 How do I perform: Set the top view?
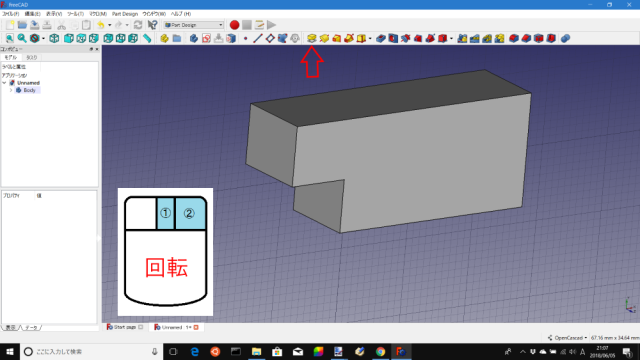coord(81,38)
